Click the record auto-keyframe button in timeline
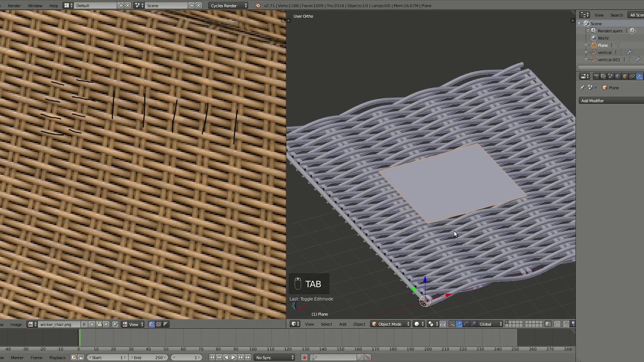Screen dimensions: 644x362 tap(304, 357)
